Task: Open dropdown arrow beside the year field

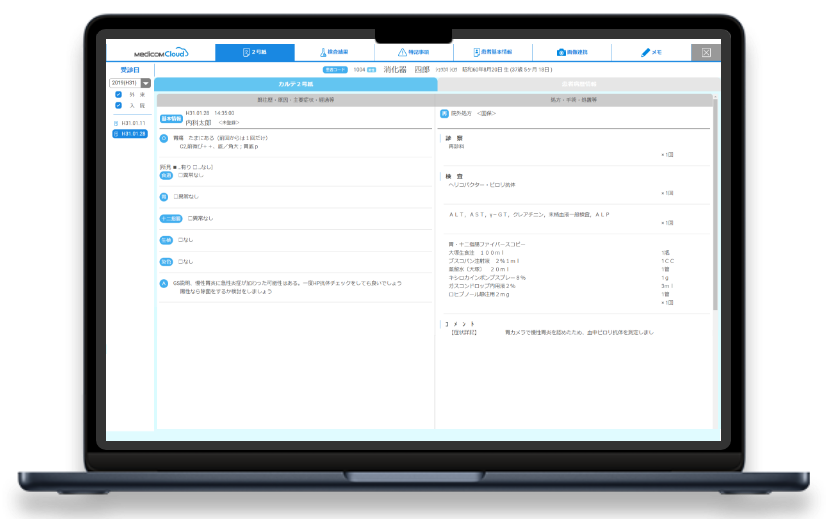Action: 146,83
